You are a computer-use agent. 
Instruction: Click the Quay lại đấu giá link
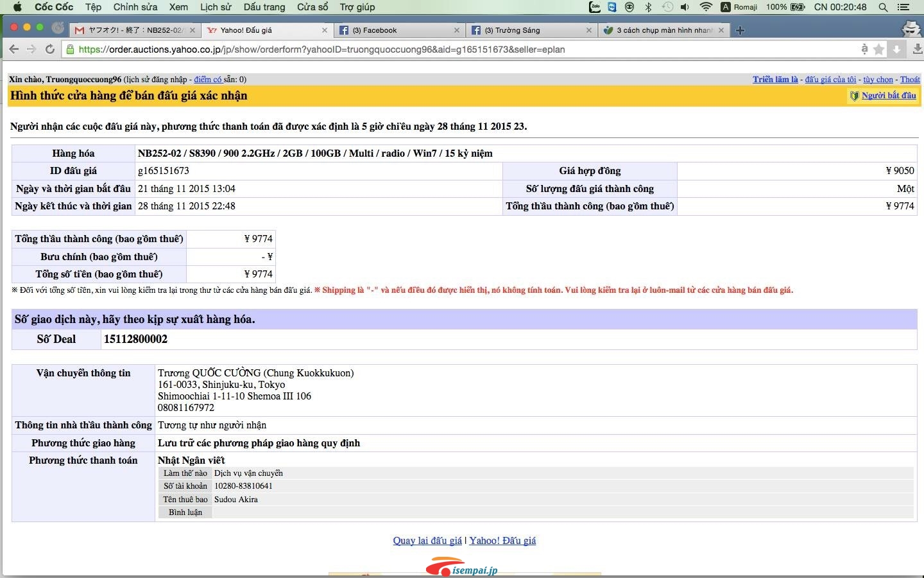427,541
